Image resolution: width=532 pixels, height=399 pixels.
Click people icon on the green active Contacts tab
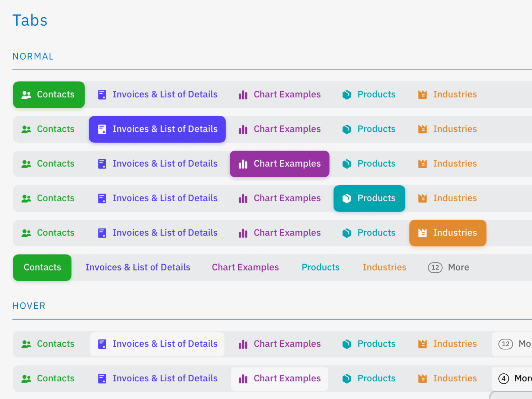tap(26, 95)
